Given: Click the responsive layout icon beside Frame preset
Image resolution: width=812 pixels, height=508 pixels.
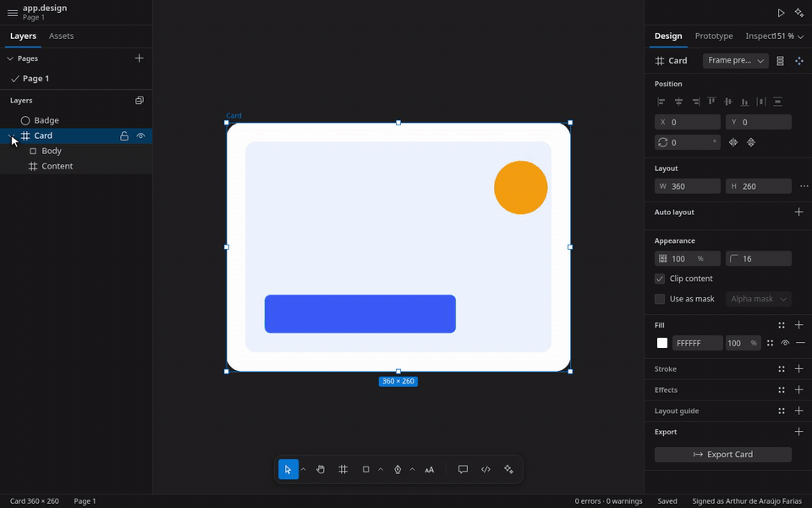Looking at the screenshot, I should pyautogui.click(x=780, y=61).
